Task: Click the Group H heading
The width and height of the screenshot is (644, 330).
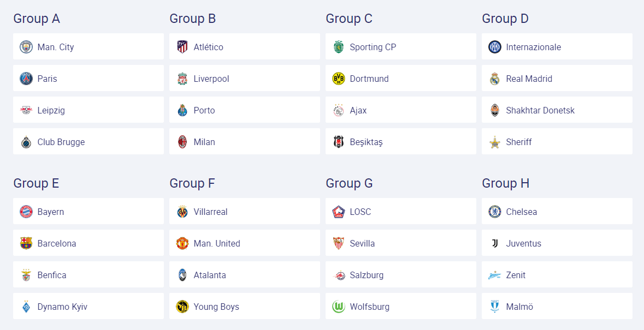Action: (x=506, y=183)
